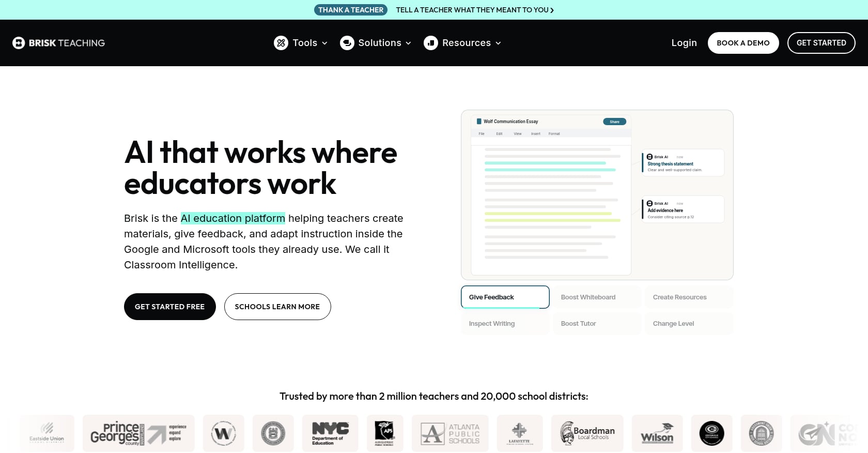The height and width of the screenshot is (453, 868).
Task: Click the Get Started Free button
Action: 170,307
